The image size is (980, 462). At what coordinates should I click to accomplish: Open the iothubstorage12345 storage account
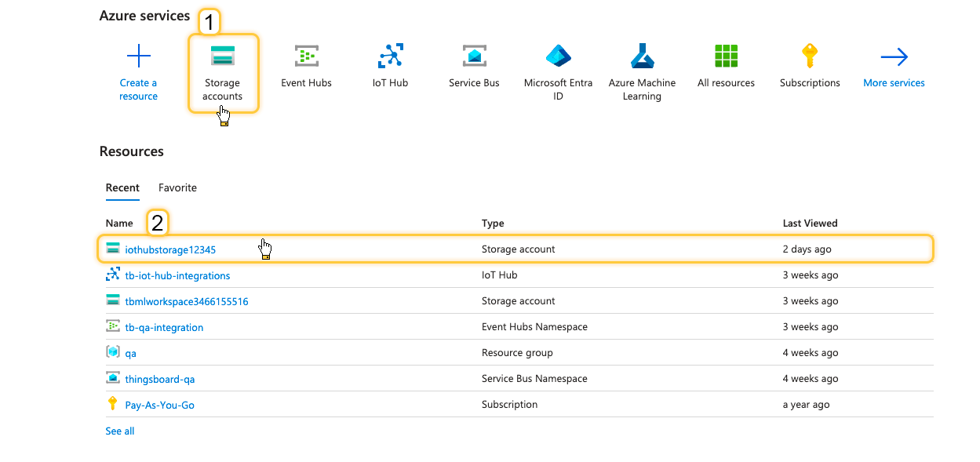click(x=170, y=249)
